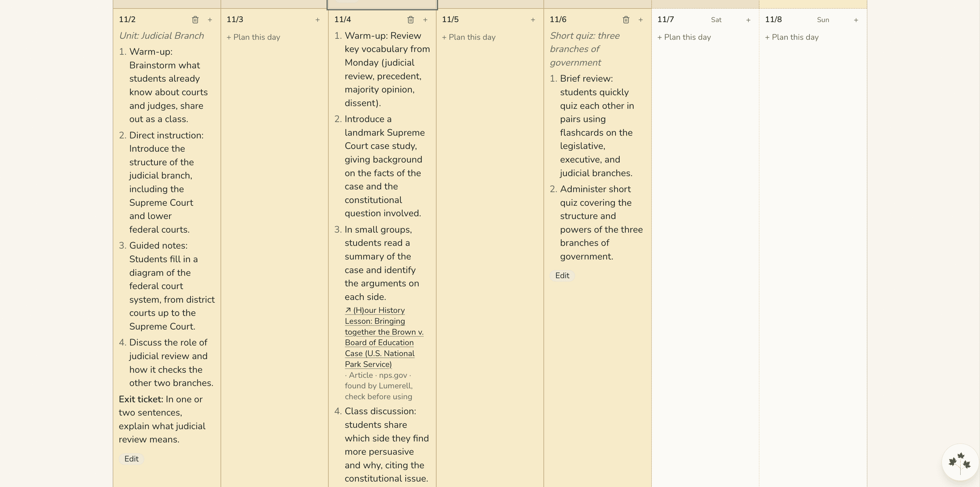This screenshot has height=487, width=980.
Task: Click 'Warm-up: Brainstorm' step in 11/2
Action: pos(168,86)
